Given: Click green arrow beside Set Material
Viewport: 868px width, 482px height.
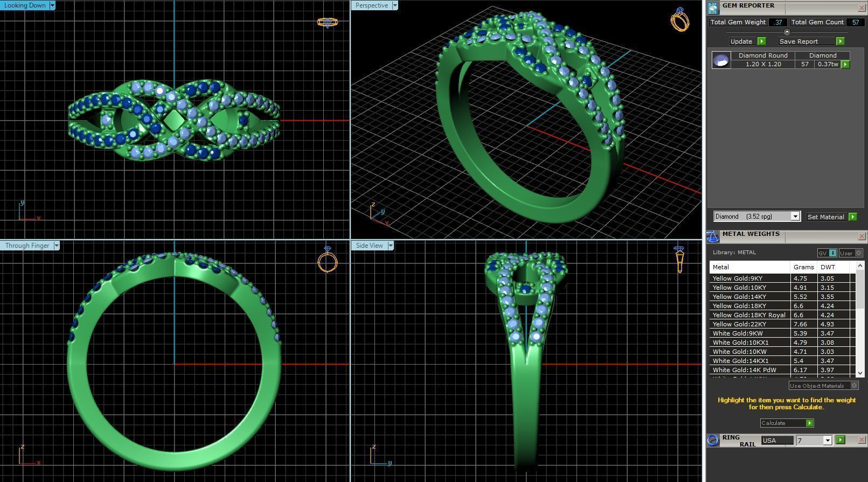Looking at the screenshot, I should point(852,216).
